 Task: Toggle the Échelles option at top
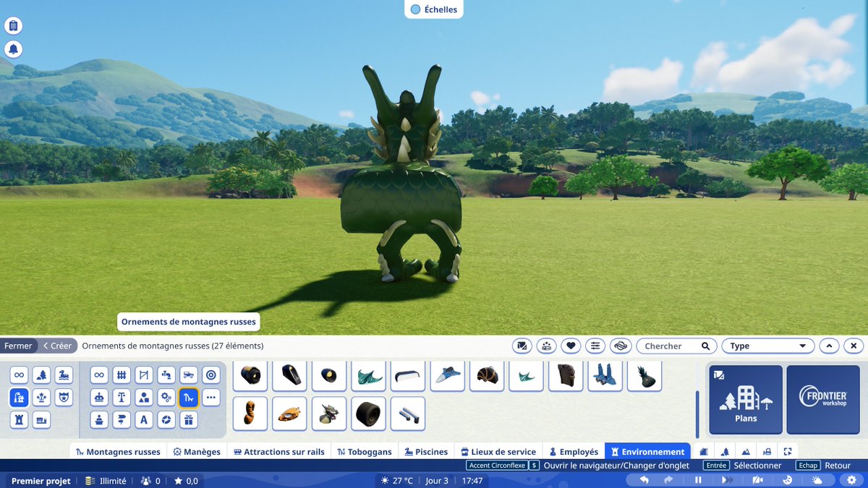(434, 9)
